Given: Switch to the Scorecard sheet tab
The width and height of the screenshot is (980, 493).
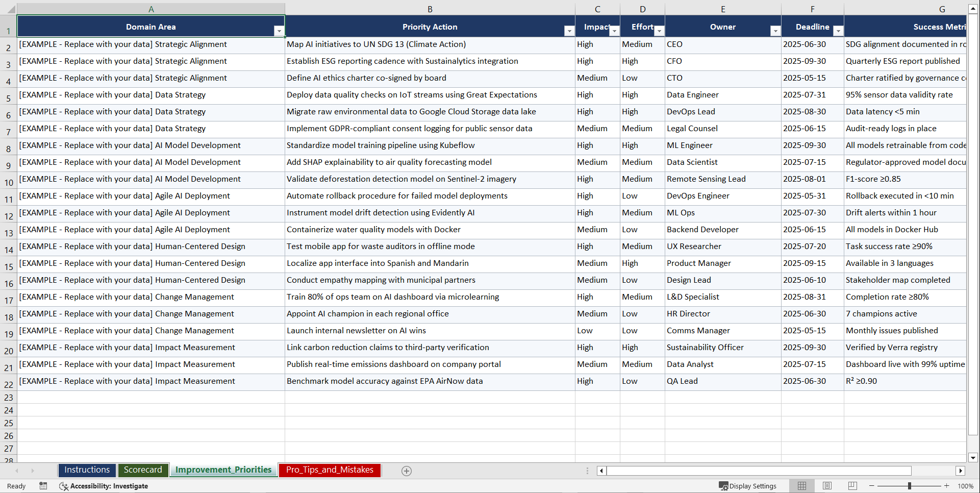Looking at the screenshot, I should tap(143, 470).
